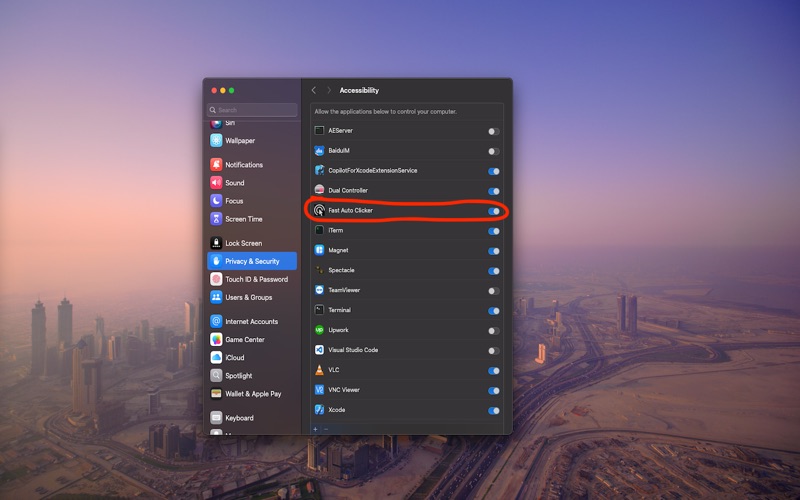Click the Fast Auto Clicker icon
Viewport: 800px width, 500px height.
[319, 210]
